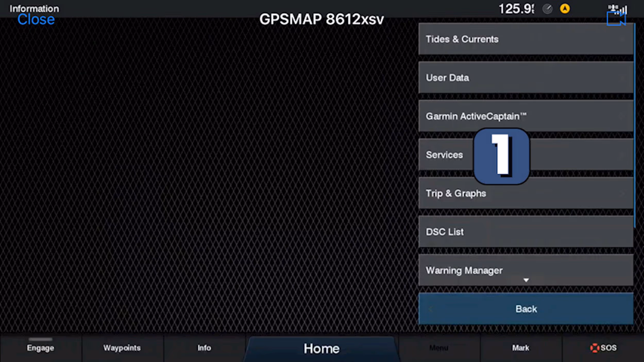Viewport: 644px width, 362px height.
Task: Open the User Data menu
Action: click(x=526, y=77)
